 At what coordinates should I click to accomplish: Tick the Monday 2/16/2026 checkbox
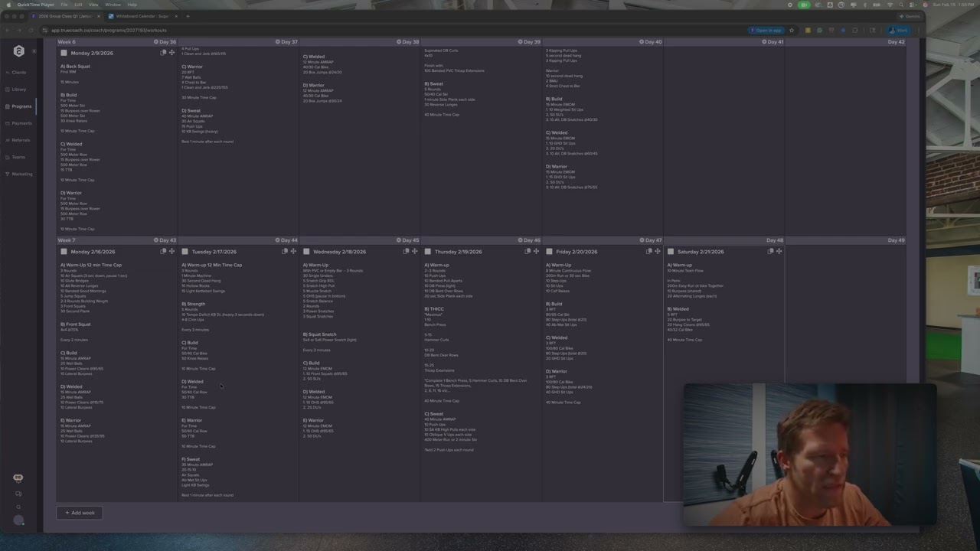click(x=64, y=251)
